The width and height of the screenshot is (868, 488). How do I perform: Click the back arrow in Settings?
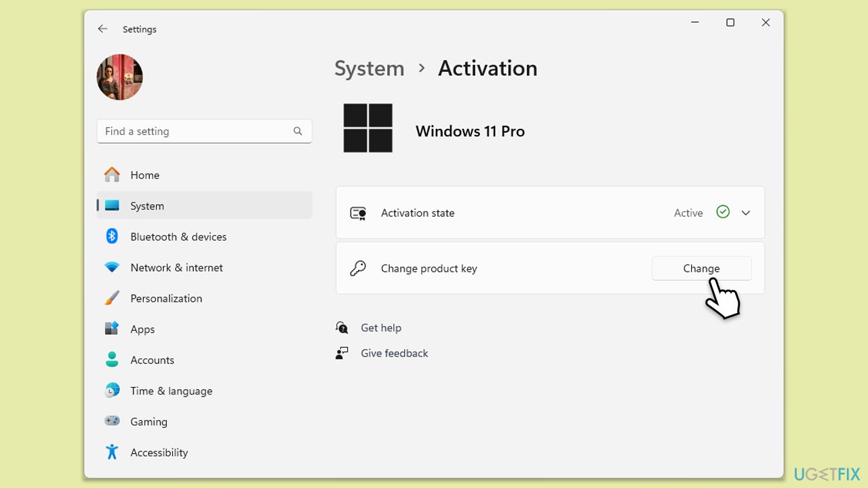102,29
